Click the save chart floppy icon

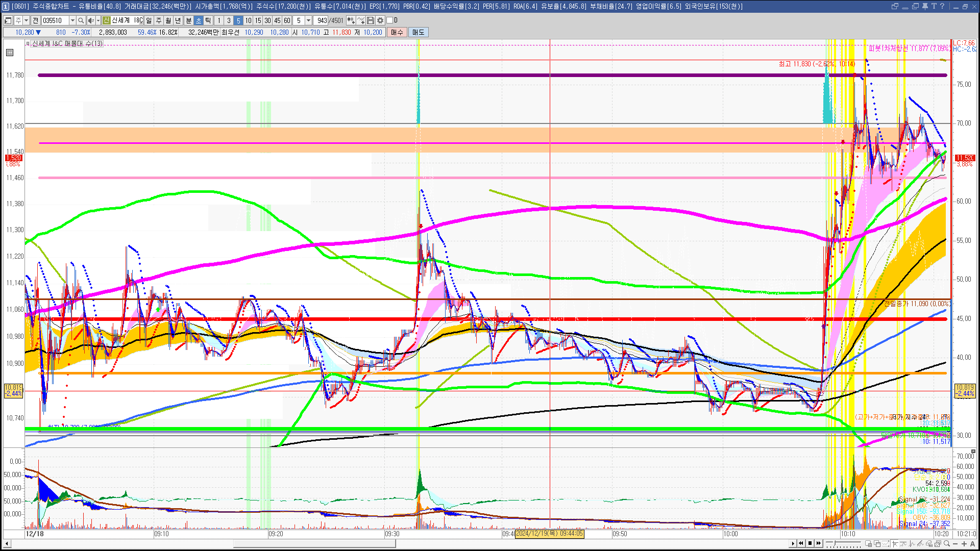[x=371, y=20]
